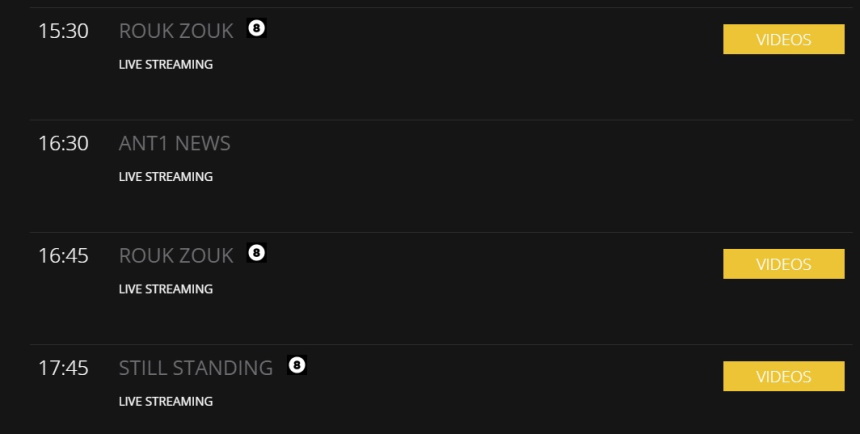The image size is (860, 434).
Task: Select the 17:45 time label
Action: coord(63,368)
